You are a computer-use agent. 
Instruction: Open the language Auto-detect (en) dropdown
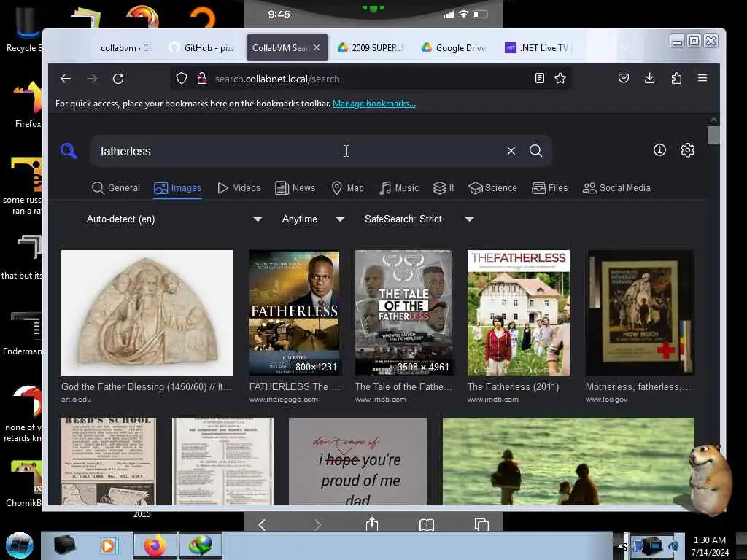click(x=174, y=219)
